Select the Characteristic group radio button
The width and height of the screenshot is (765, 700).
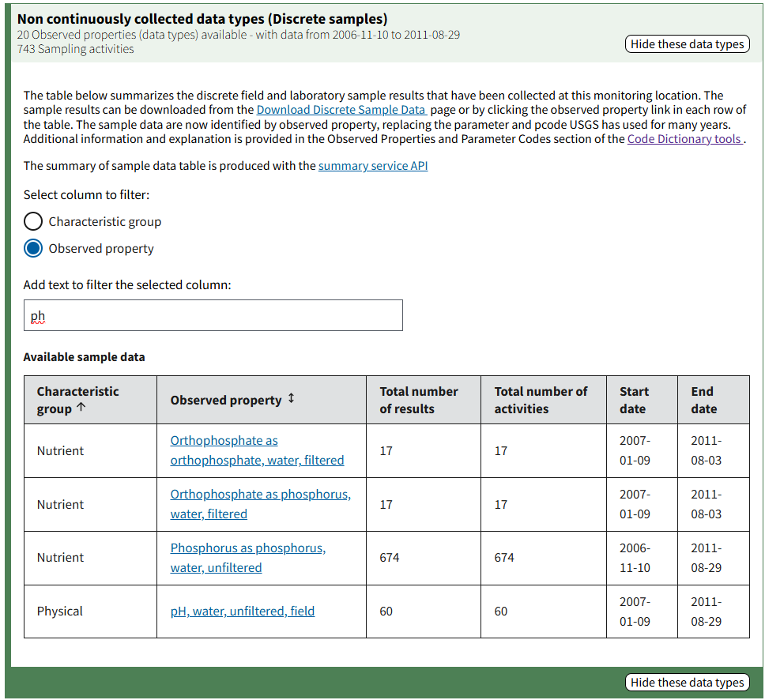[x=33, y=221]
